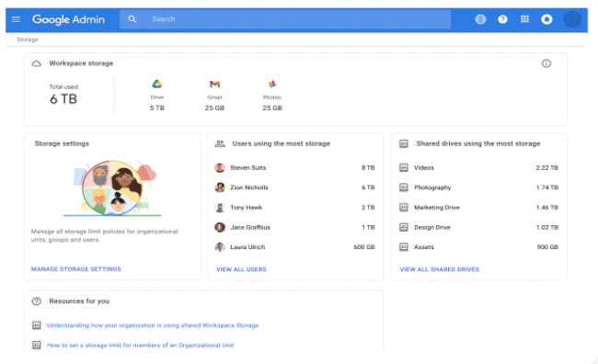Select user Tony Hawk name
Image resolution: width=598 pixels, height=364 pixels.
(x=246, y=208)
